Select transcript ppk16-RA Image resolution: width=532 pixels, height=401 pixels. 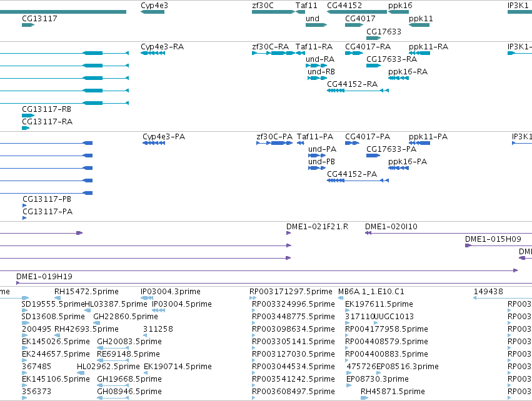[x=398, y=78]
